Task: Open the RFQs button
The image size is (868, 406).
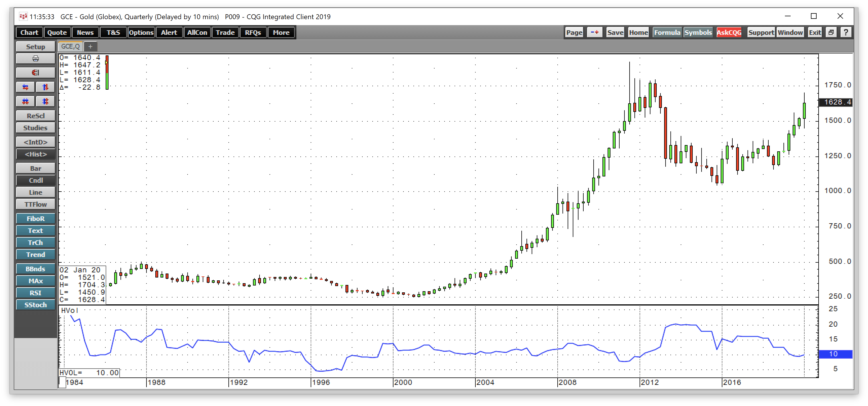Action: coord(253,32)
